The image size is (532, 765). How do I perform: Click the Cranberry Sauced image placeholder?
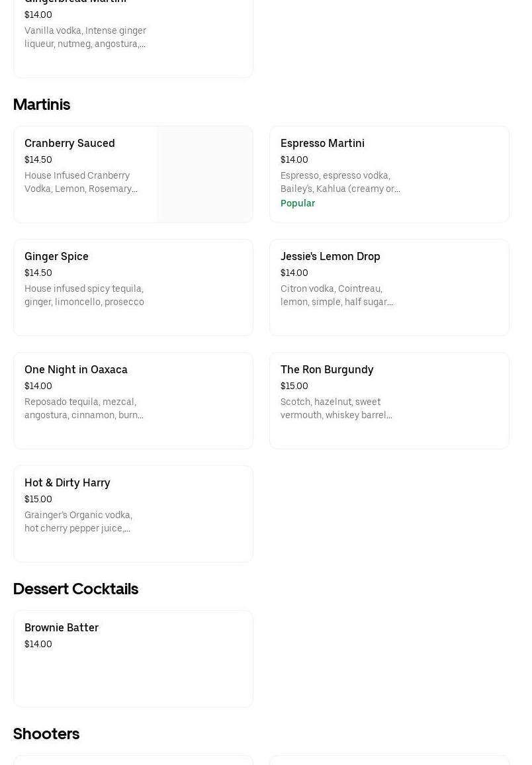204,175
